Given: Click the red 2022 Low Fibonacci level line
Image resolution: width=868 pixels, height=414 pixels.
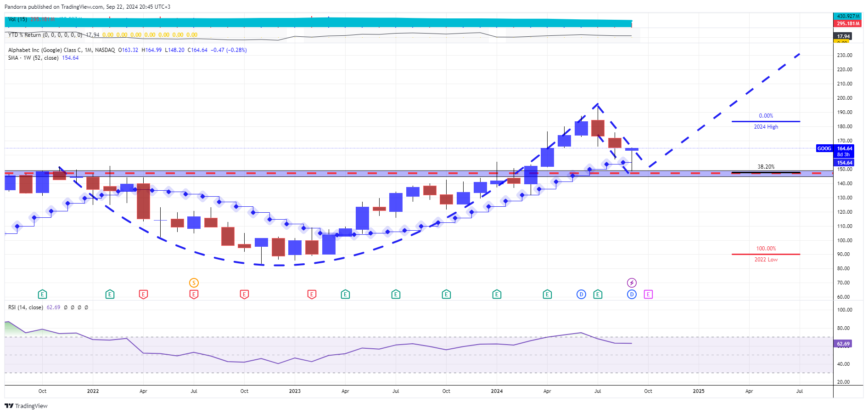Looking at the screenshot, I should pos(766,254).
